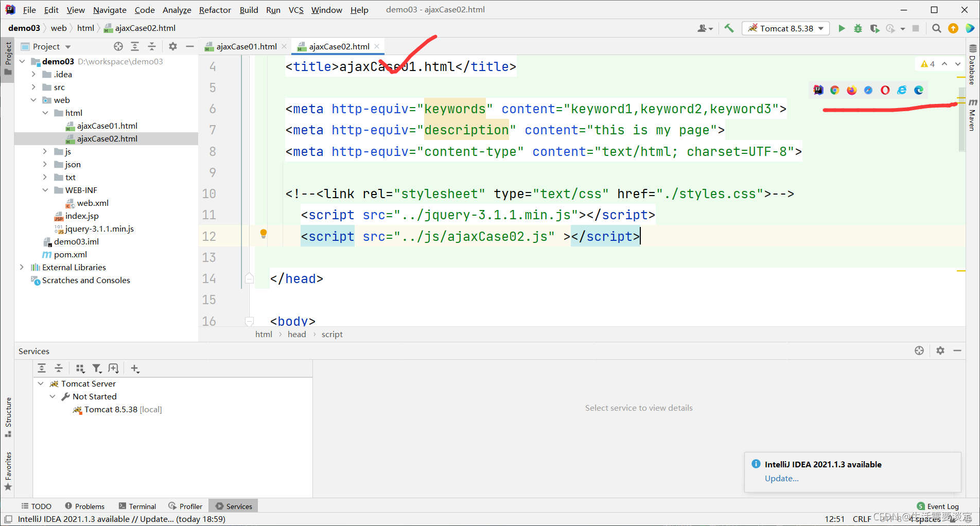Open Project panel settings gear

click(x=173, y=46)
